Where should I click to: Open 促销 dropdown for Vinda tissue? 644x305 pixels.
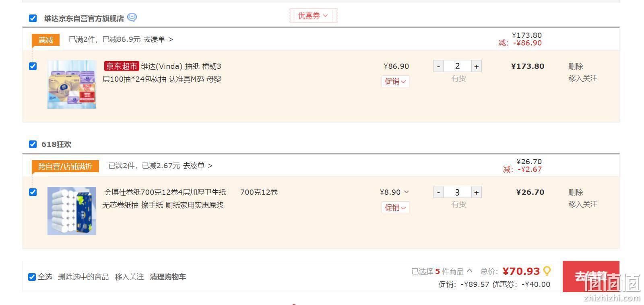(395, 81)
